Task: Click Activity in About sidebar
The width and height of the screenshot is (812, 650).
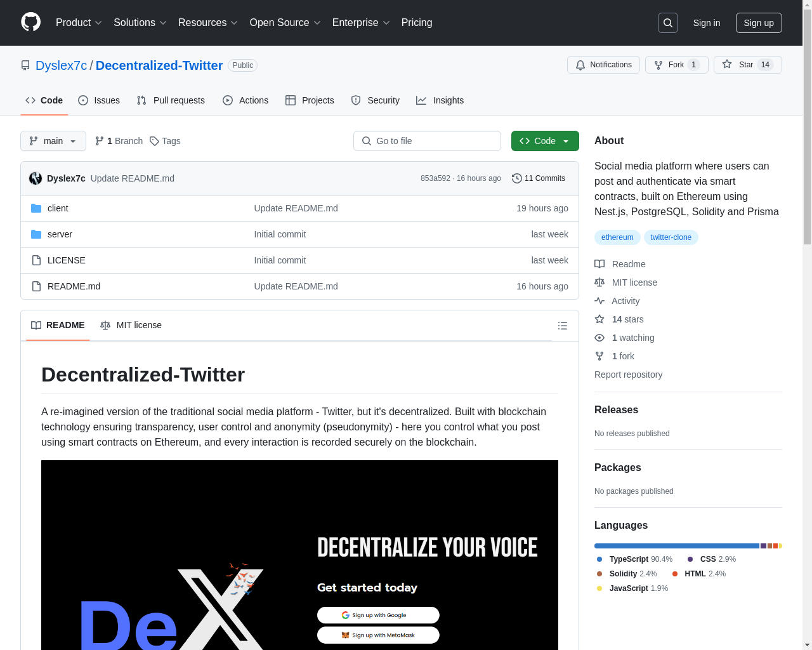Action: tap(617, 301)
